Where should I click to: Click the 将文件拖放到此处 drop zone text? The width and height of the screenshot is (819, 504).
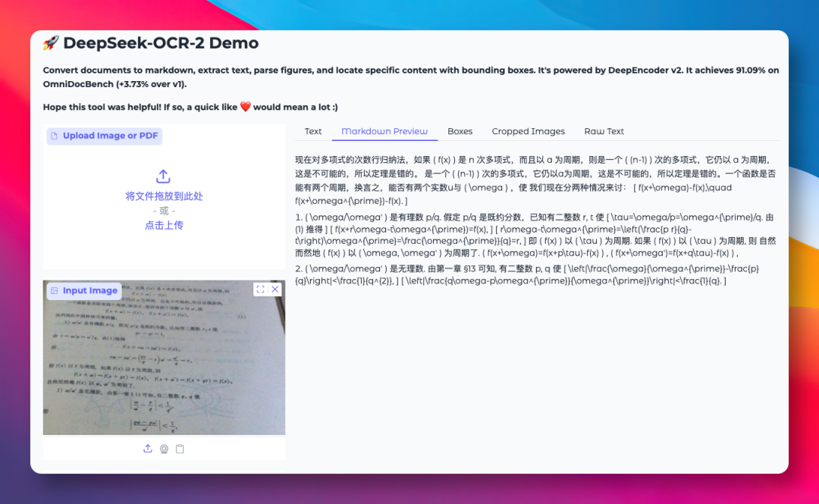[164, 196]
